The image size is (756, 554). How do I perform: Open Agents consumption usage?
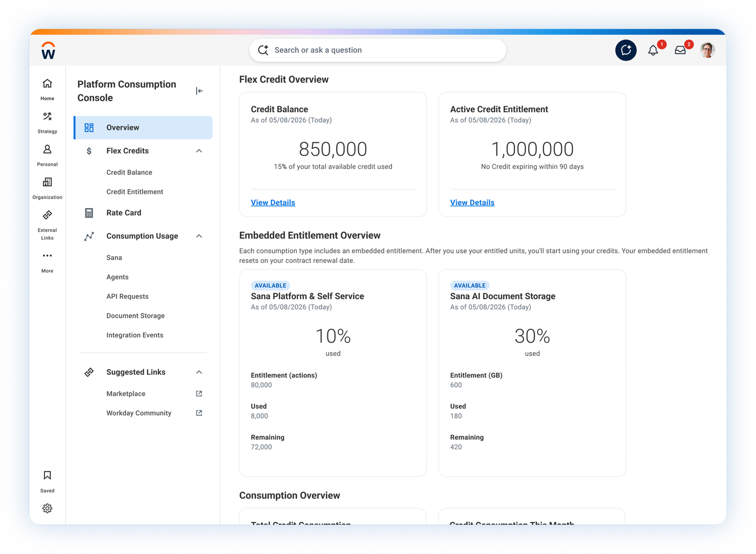pyautogui.click(x=117, y=277)
